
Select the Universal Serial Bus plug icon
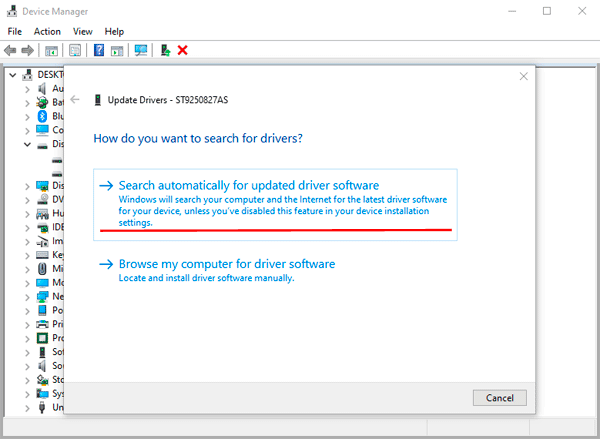(42, 407)
